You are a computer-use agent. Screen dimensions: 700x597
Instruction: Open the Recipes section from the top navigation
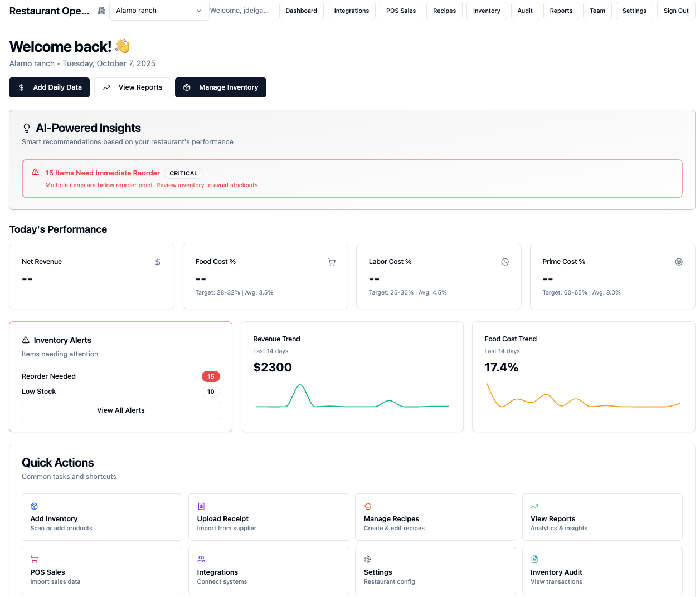tap(444, 11)
